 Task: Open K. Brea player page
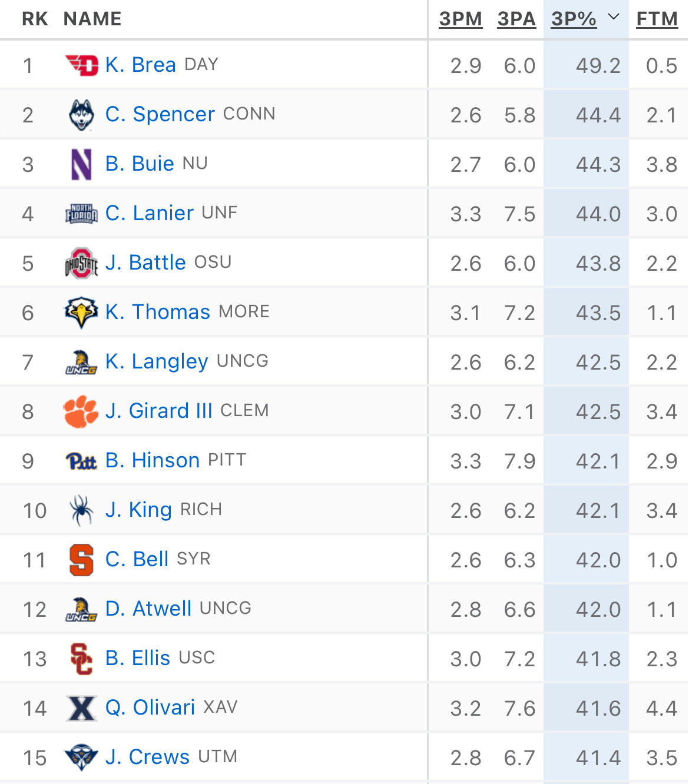[x=140, y=65]
